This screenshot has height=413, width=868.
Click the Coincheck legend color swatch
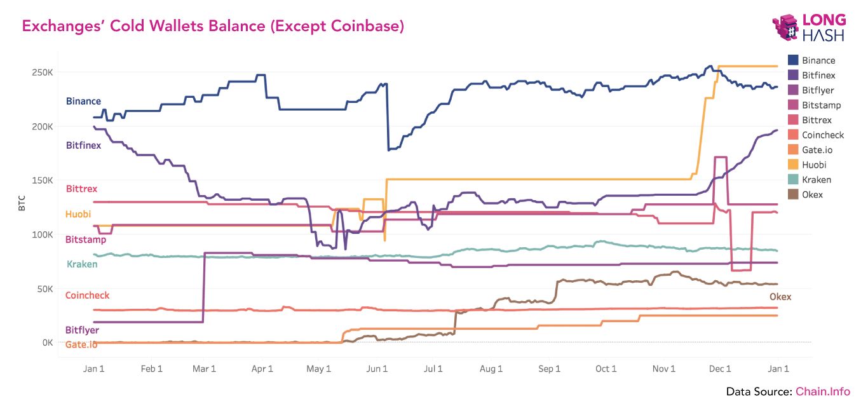793,135
